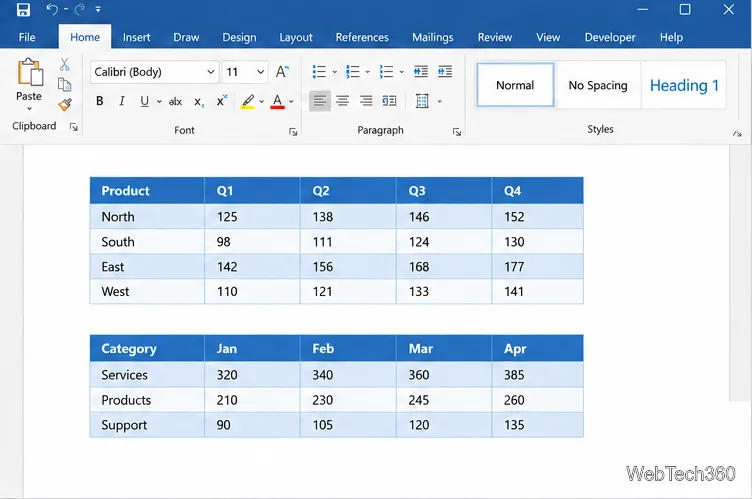Image resolution: width=752 pixels, height=499 pixels.
Task: Click Increase Indent icon
Action: pyautogui.click(x=445, y=71)
